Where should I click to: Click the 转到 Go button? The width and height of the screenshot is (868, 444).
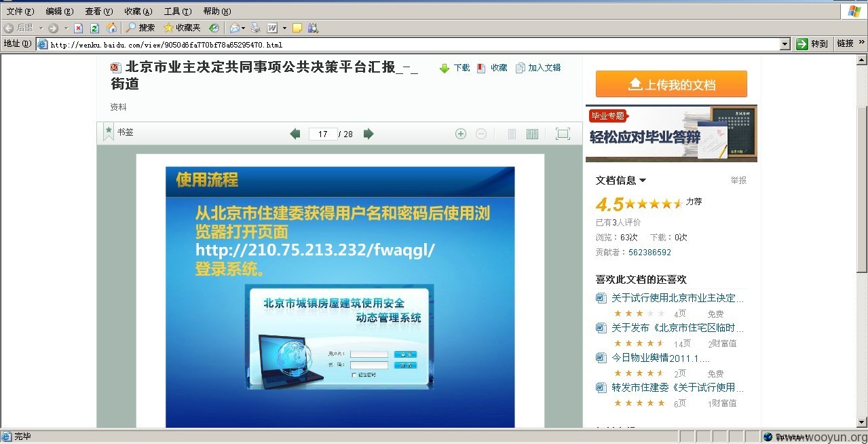click(812, 44)
